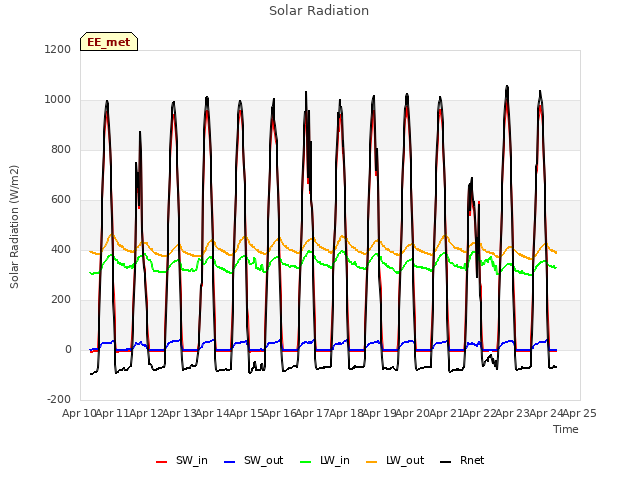Click the 400 y-axis tick label
This screenshot has width=640, height=480.
point(61,249)
